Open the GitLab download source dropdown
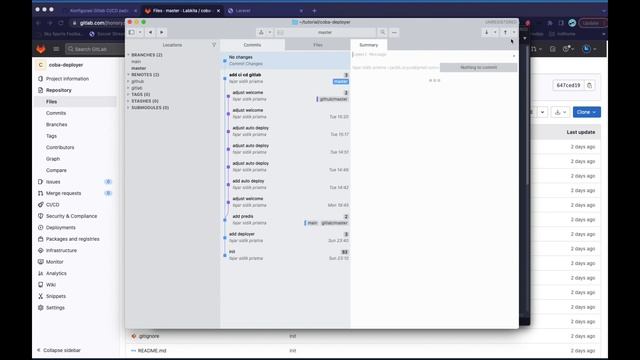 (560, 112)
